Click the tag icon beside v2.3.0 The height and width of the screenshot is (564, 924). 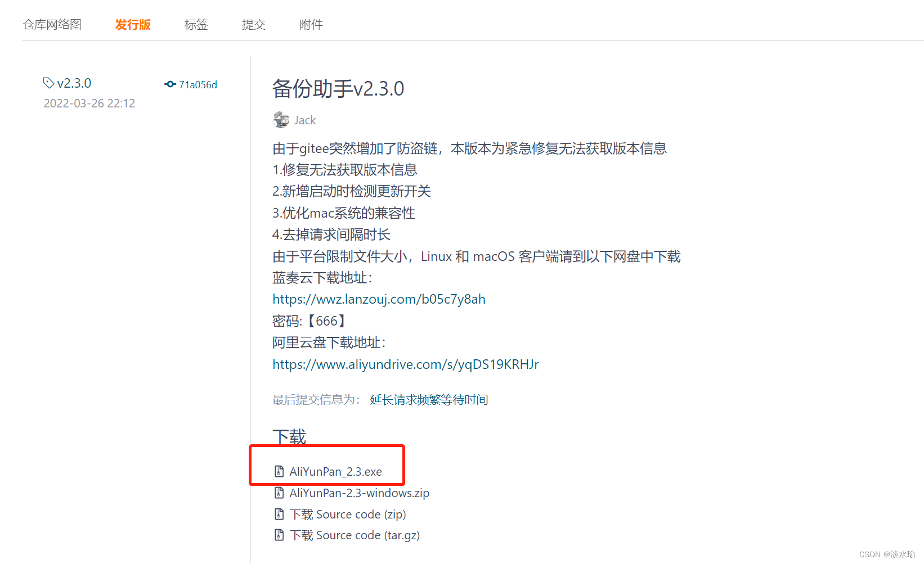click(48, 83)
